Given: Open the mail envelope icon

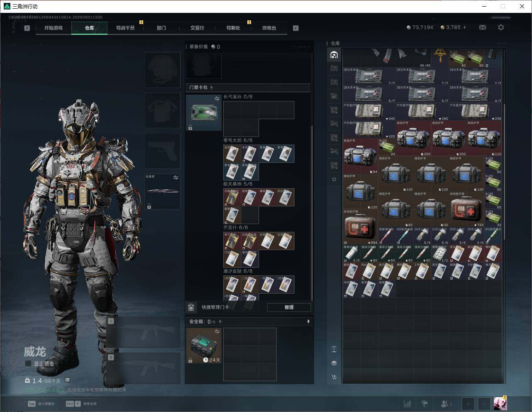Looking at the screenshot, I should pyautogui.click(x=483, y=27).
